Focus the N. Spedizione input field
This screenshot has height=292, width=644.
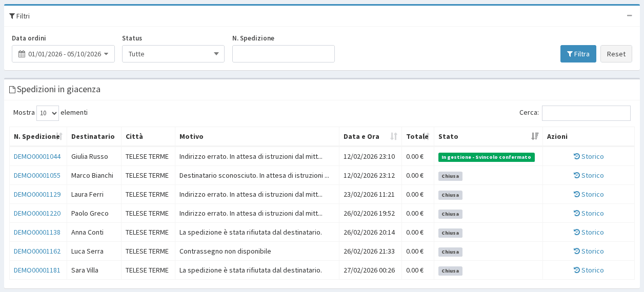pos(284,54)
